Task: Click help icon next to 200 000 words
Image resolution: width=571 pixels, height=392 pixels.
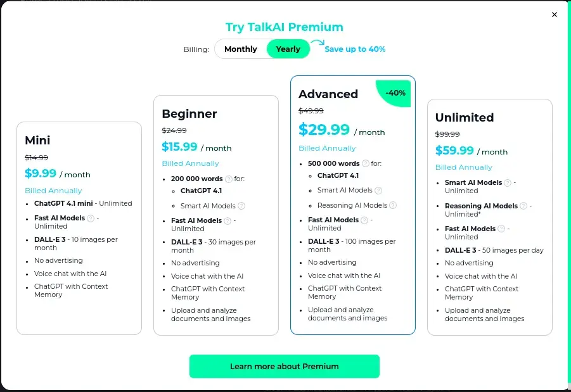Action: pos(229,179)
